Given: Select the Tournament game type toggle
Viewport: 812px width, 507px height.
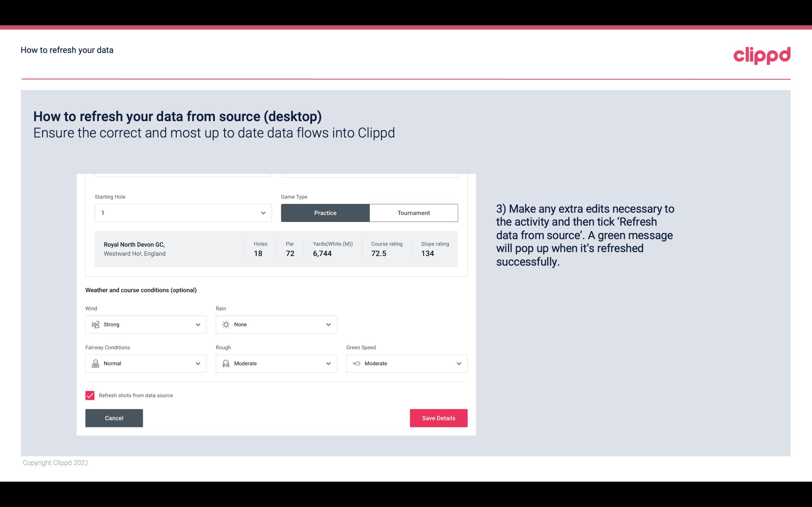Looking at the screenshot, I should (x=413, y=213).
